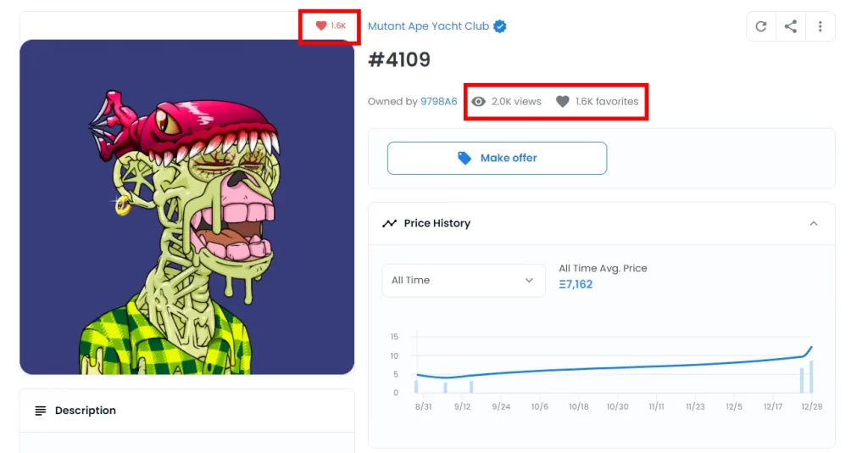Click the 1.6K favorites count text

(x=607, y=101)
